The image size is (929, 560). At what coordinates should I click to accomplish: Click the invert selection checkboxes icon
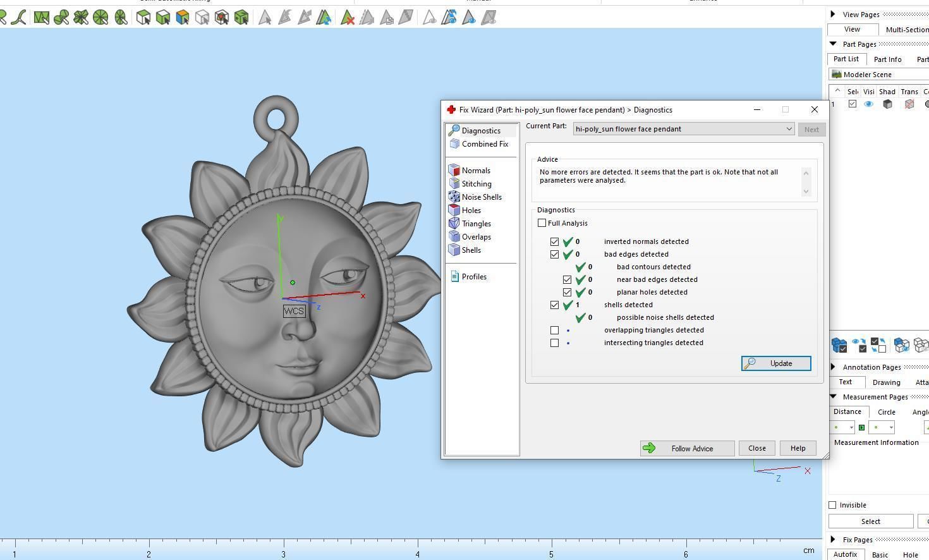click(878, 345)
